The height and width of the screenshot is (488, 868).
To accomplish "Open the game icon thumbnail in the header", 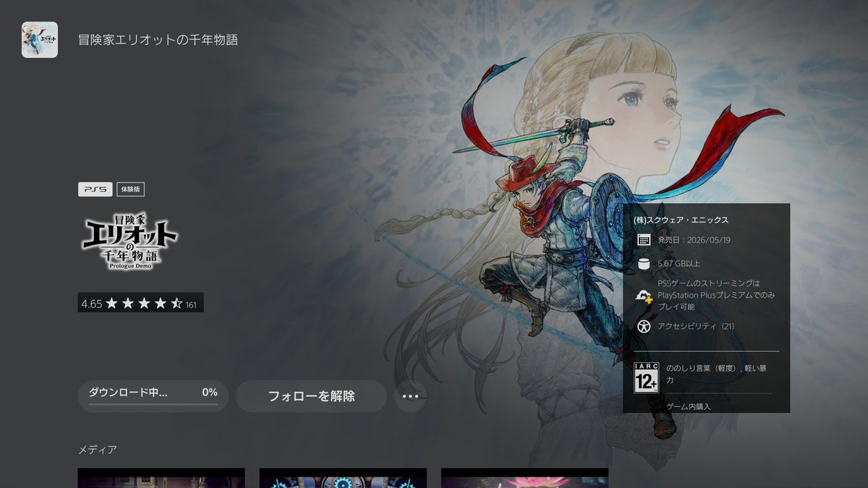I will coord(40,40).
